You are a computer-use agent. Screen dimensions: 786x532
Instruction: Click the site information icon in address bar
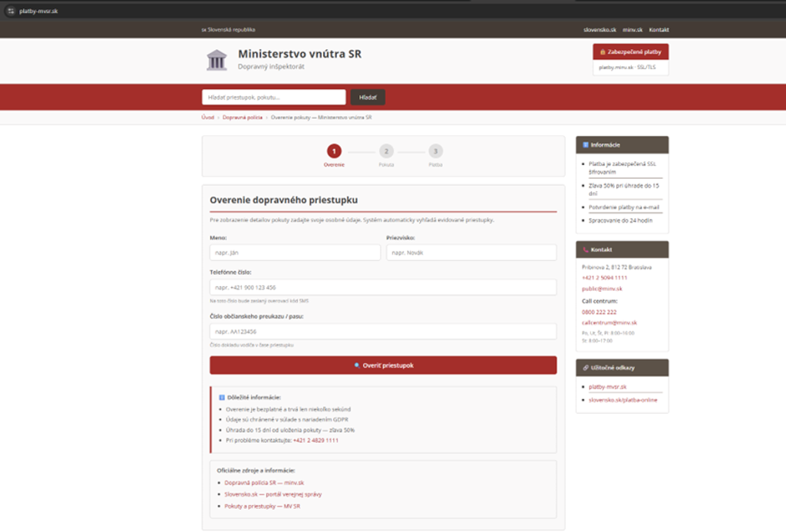click(10, 11)
